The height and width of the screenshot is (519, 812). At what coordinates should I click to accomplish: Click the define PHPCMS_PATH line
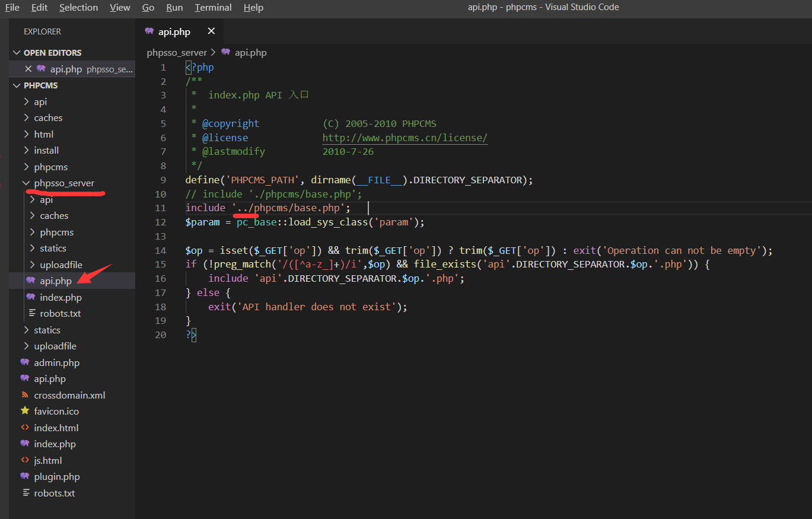(x=359, y=180)
